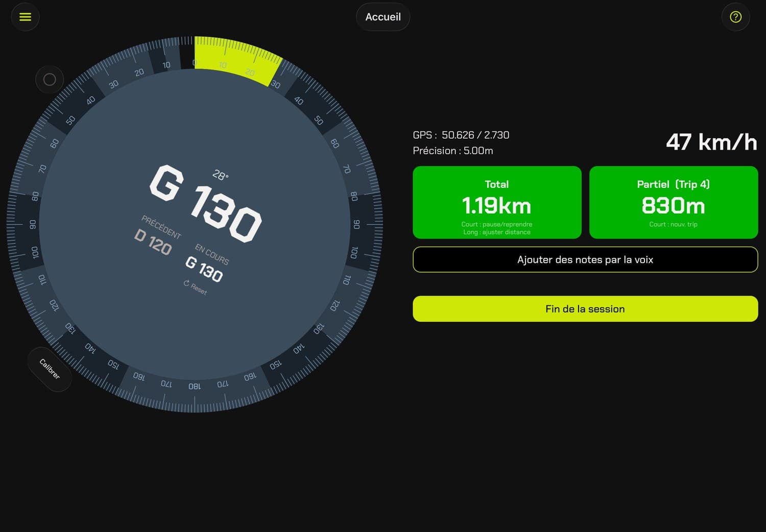Click the 180 mark on the compass dial
The image size is (766, 532).
[x=195, y=386]
